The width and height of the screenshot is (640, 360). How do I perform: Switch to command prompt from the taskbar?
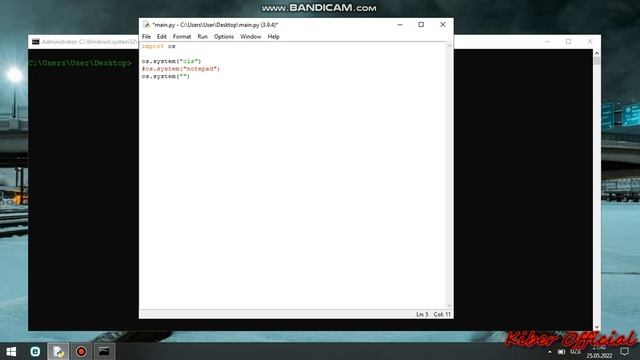[x=104, y=351]
